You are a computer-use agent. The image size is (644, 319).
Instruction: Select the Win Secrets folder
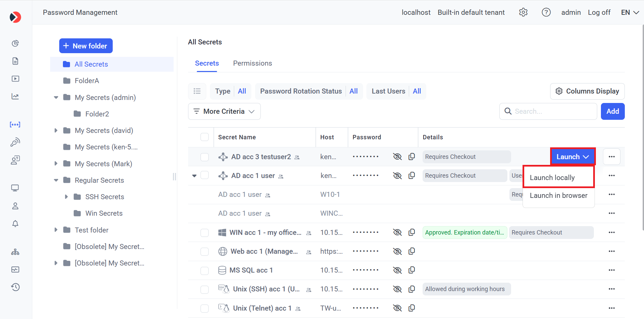click(104, 213)
